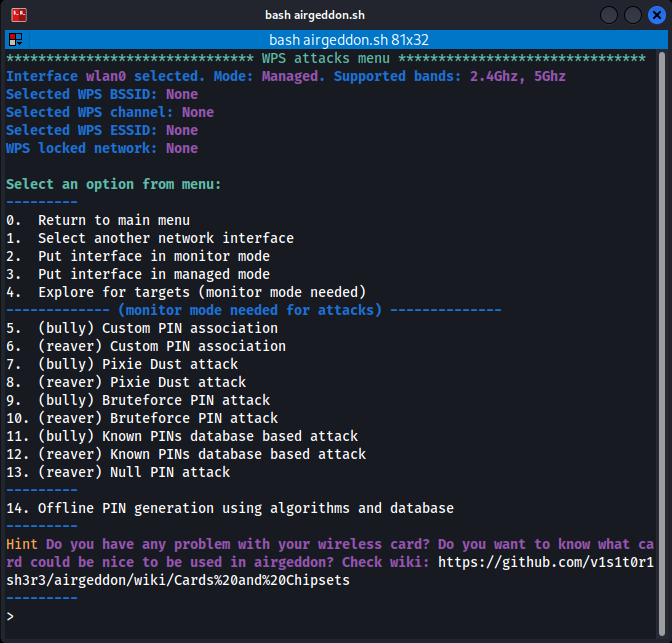Viewport: 672px width, 643px height.
Task: Click the 'bash airgeddon.sh' window title
Action: point(315,15)
